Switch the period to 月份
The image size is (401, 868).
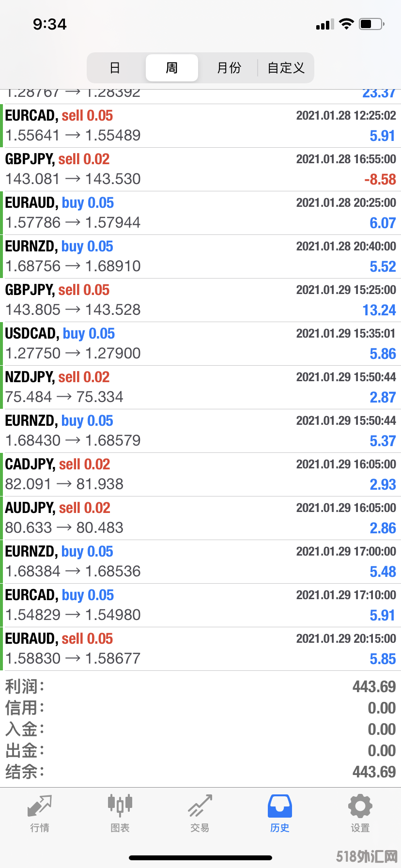[229, 68]
